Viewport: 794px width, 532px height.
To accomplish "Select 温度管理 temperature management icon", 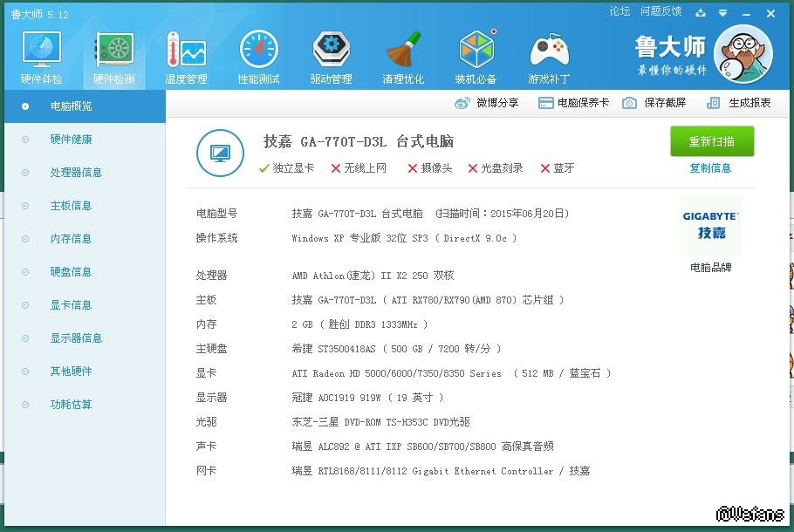I will pyautogui.click(x=186, y=51).
